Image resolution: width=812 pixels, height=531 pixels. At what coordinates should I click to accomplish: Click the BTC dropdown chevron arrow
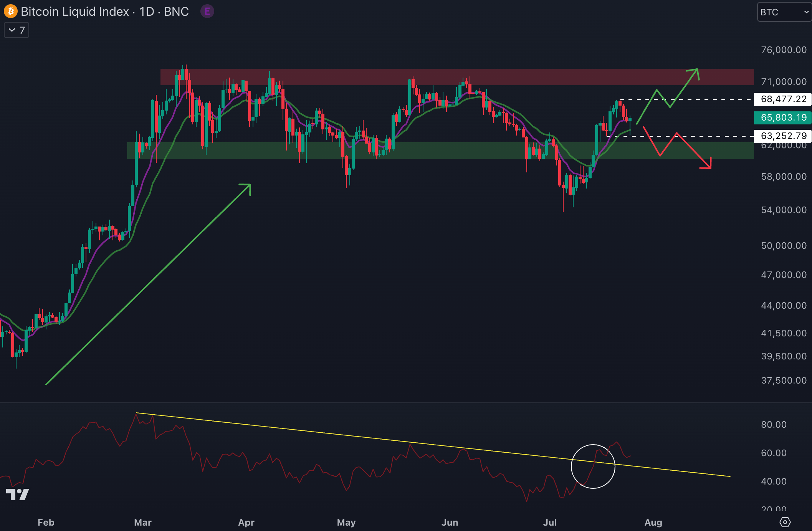(x=806, y=12)
